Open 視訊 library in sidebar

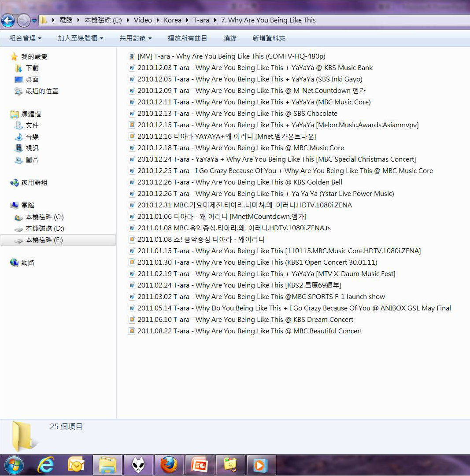click(32, 148)
